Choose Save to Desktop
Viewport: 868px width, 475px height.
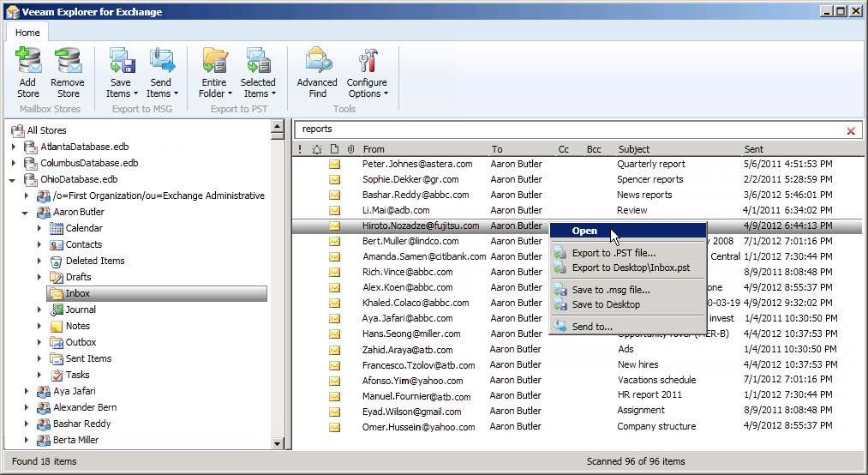(x=628, y=304)
